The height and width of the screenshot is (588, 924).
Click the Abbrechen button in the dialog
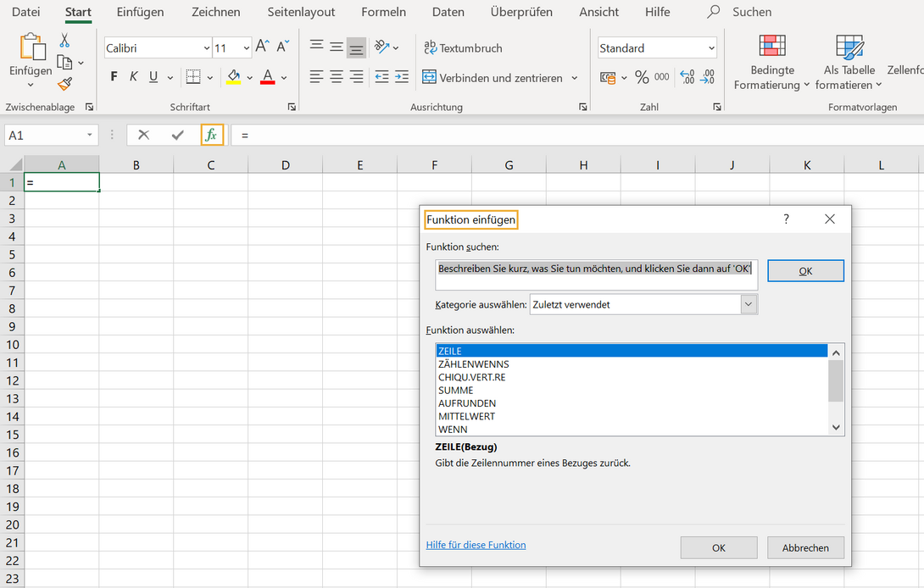pyautogui.click(x=804, y=547)
